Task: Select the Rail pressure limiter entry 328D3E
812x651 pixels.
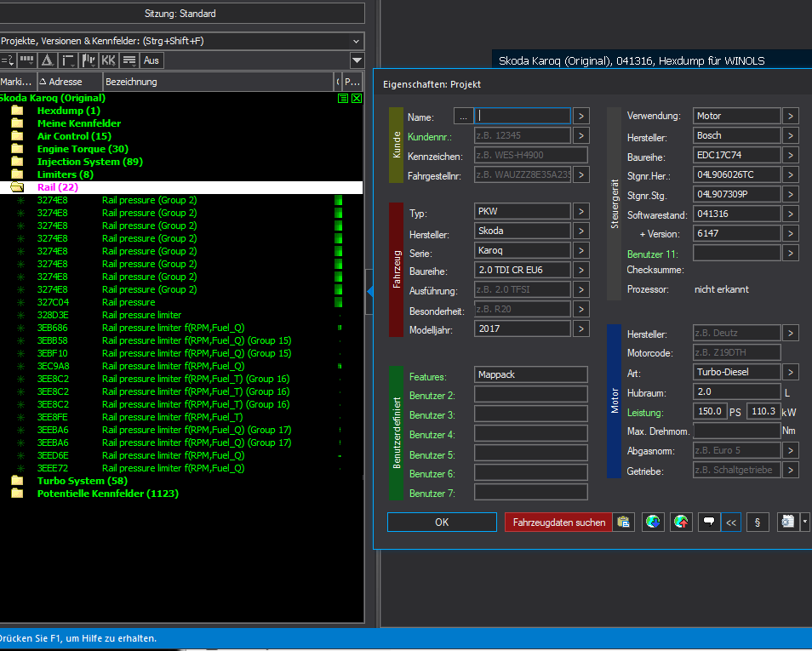Action: (x=141, y=315)
